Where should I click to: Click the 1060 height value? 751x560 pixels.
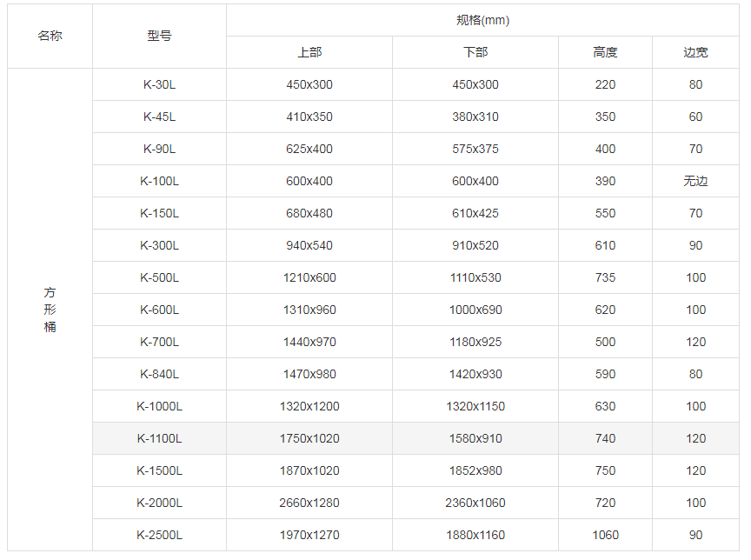point(605,535)
